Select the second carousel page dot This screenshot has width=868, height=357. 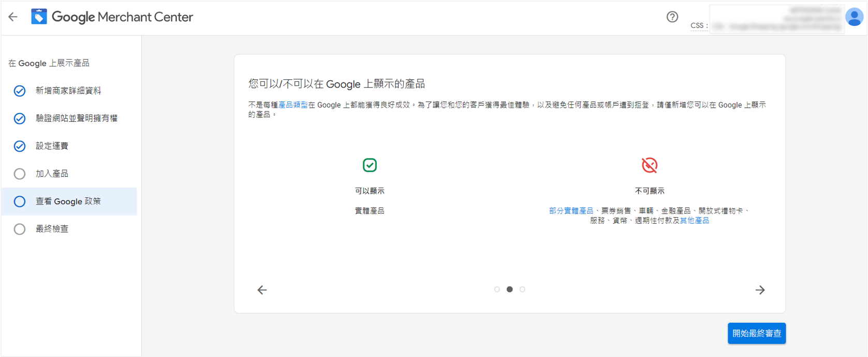[510, 290]
